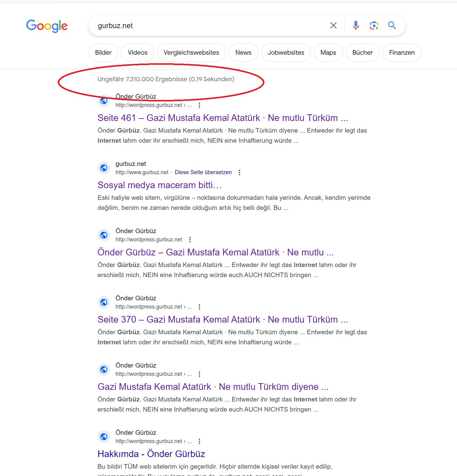
Task: Open the 'Sosyal medya maceram bitti…' result
Action: (x=159, y=185)
